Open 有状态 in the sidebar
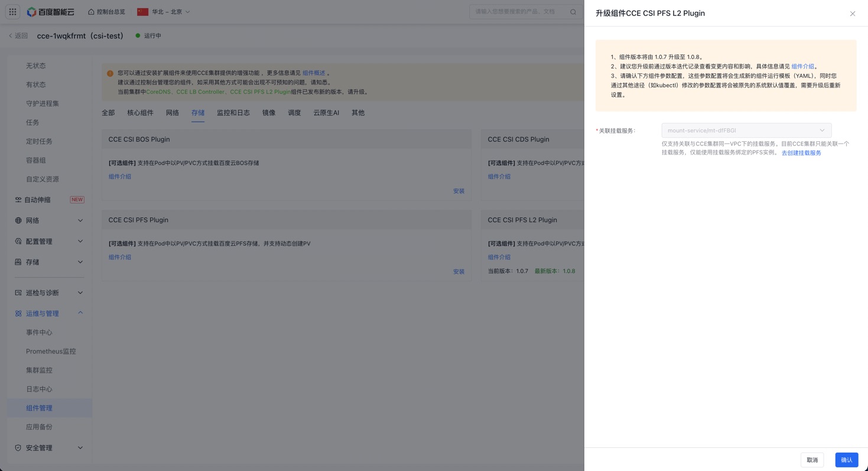Image resolution: width=868 pixels, height=471 pixels. tap(36, 85)
